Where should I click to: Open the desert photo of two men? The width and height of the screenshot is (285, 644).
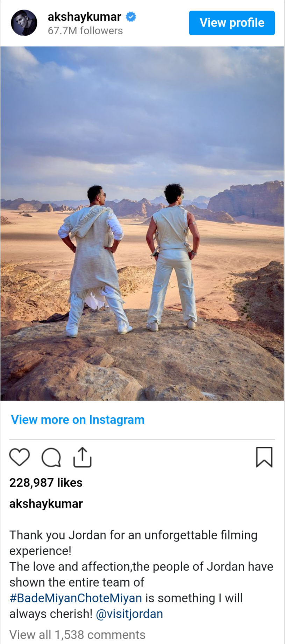pyautogui.click(x=142, y=223)
